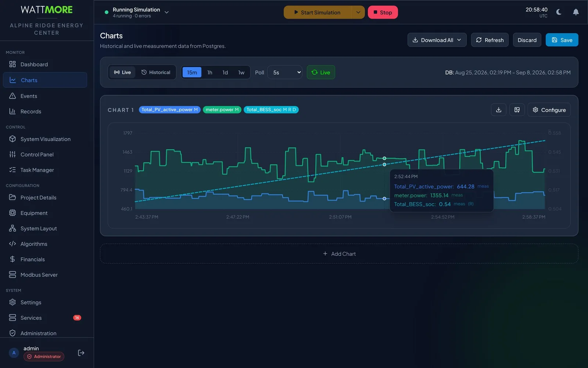This screenshot has height=368, width=588.
Task: Open Algorithms page
Action: (45, 244)
